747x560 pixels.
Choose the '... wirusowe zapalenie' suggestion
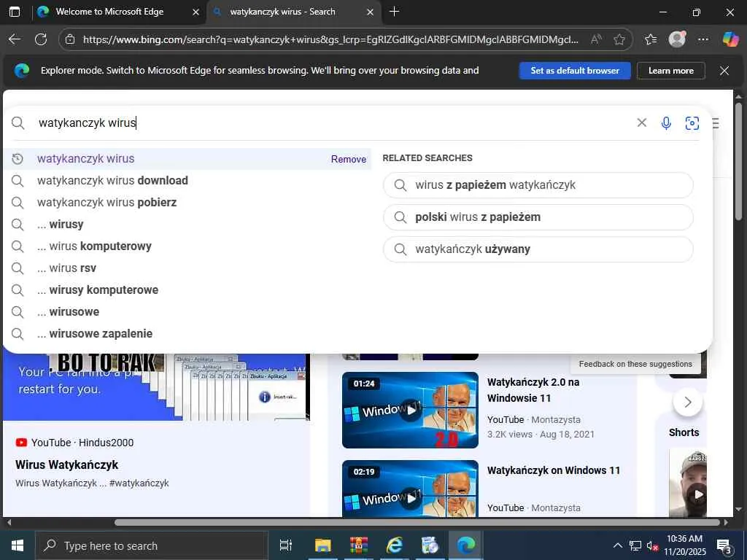[x=187, y=334]
